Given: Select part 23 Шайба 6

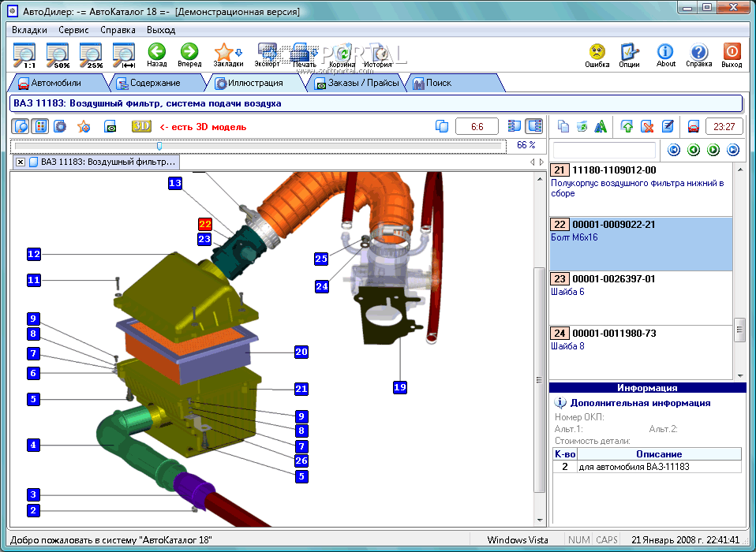Looking at the screenshot, I should (641, 298).
